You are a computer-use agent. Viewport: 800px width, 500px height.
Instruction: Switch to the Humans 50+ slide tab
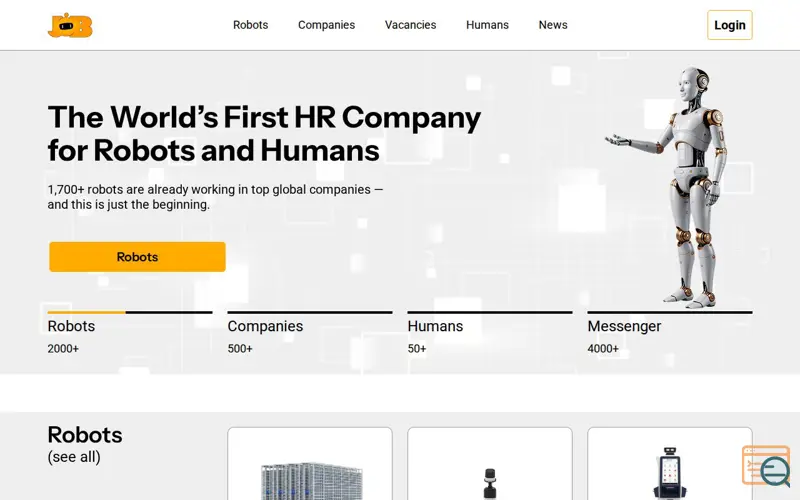click(490, 333)
